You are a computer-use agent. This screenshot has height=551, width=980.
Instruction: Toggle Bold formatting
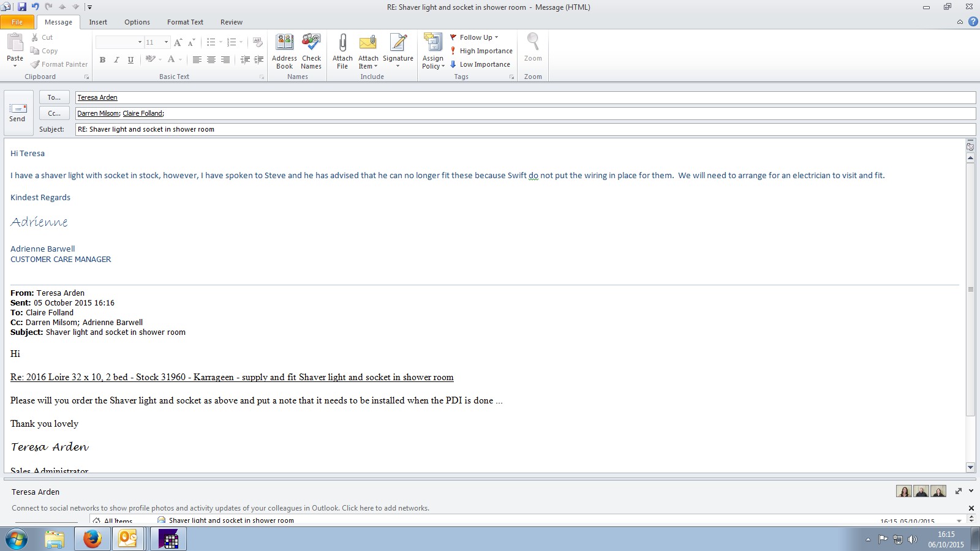(x=102, y=59)
